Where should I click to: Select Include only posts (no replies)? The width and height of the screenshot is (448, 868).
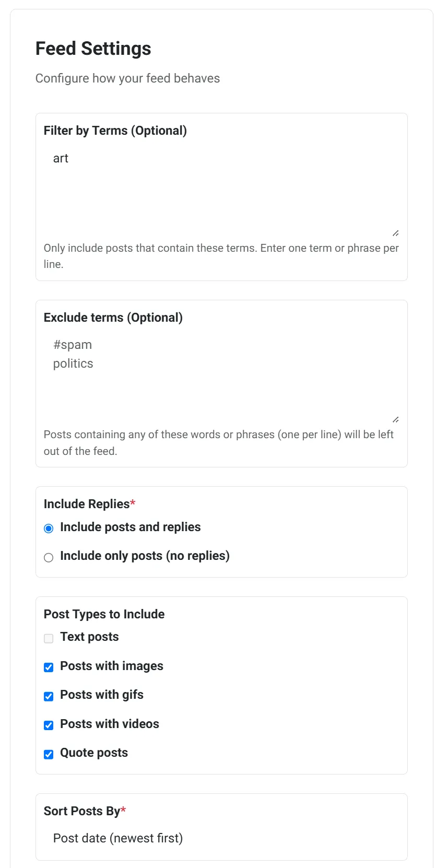[x=49, y=558]
